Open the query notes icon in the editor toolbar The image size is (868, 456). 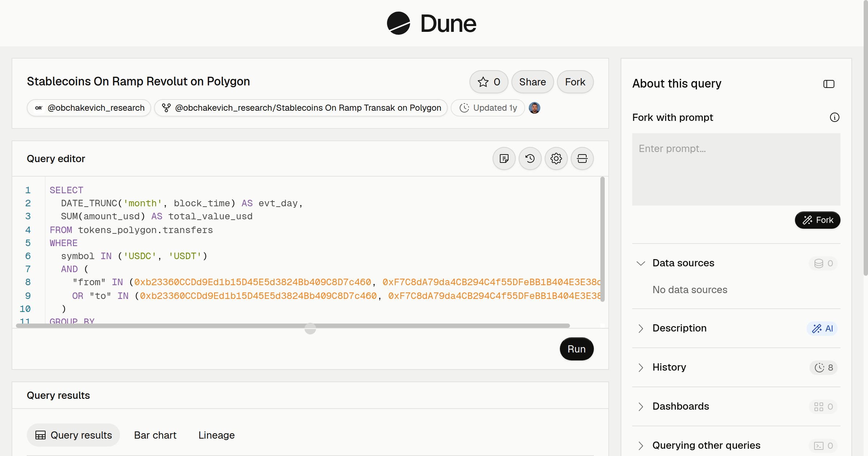tap(504, 159)
